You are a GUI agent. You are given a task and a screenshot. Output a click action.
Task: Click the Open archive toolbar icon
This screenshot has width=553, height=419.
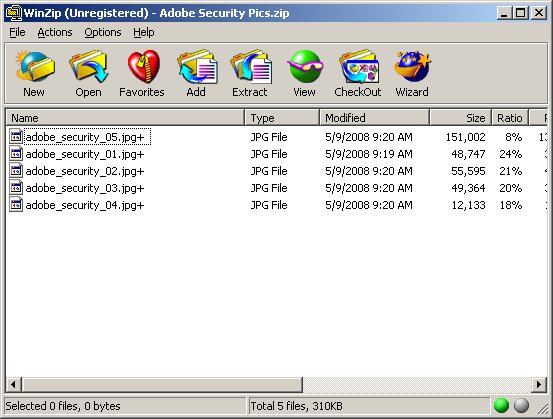[x=89, y=66]
